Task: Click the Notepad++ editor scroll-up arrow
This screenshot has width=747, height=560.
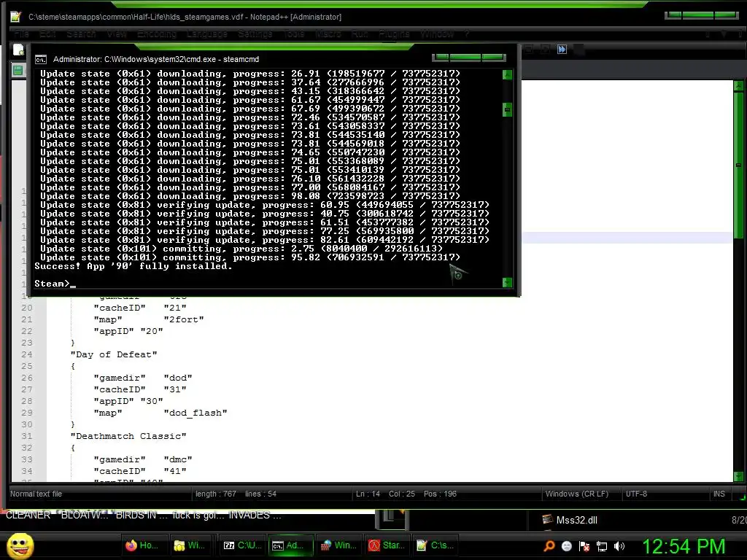Action: [x=739, y=86]
